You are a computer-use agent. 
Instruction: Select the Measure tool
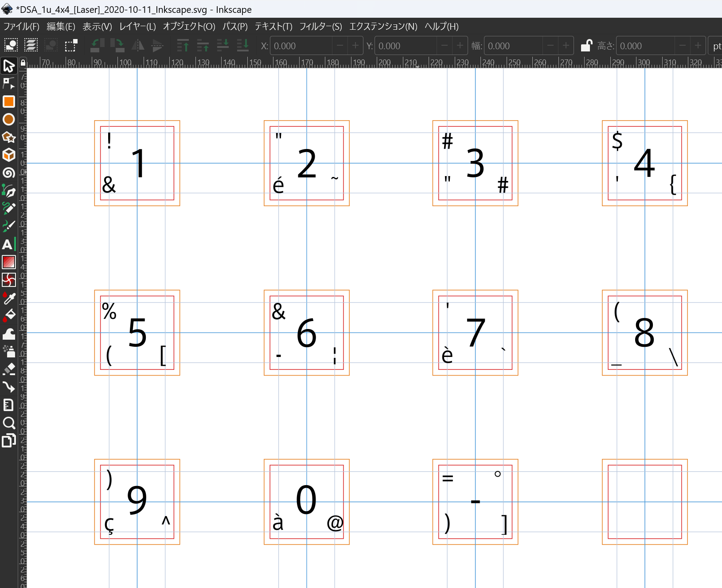point(9,405)
